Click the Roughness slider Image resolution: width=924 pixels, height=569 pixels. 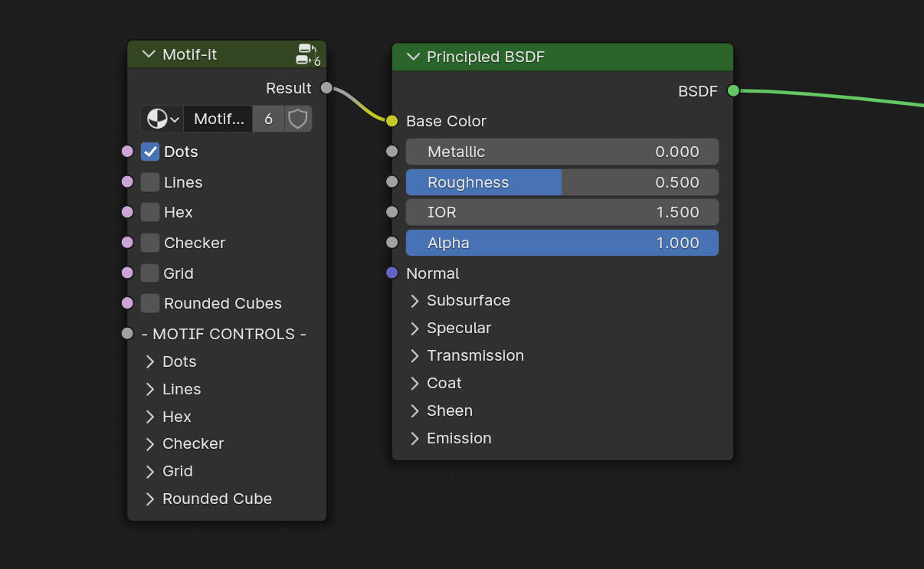[562, 182]
